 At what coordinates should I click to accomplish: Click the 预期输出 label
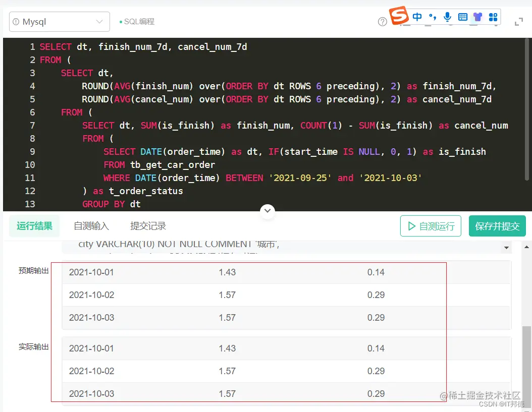click(x=33, y=271)
